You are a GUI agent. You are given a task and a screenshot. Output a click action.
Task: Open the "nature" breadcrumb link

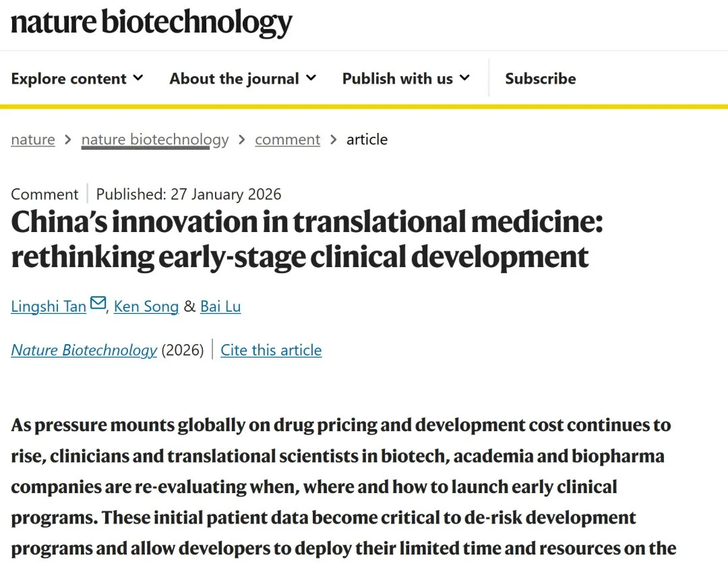pos(33,140)
